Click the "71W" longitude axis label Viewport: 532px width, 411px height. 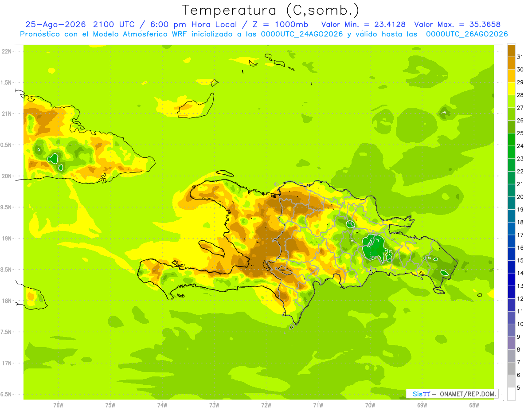(318, 405)
